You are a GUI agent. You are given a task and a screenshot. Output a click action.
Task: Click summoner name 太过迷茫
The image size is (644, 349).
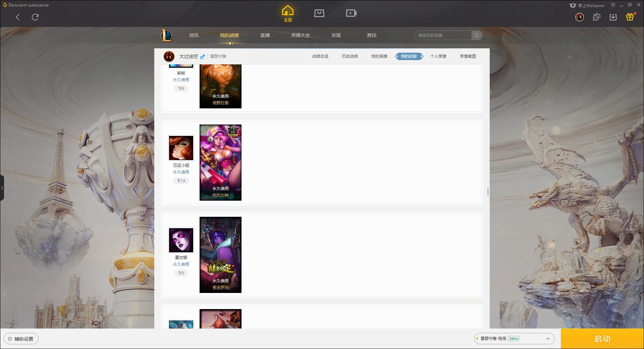pos(189,56)
